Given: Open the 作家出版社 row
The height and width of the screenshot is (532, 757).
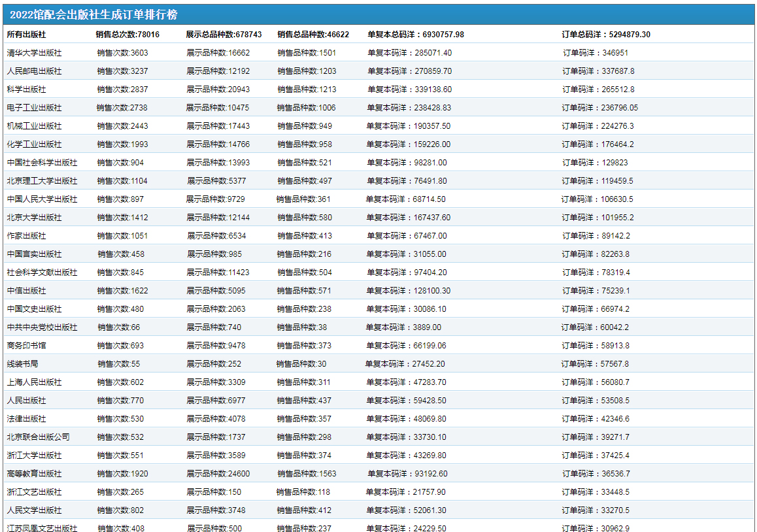Looking at the screenshot, I should click(26, 236).
